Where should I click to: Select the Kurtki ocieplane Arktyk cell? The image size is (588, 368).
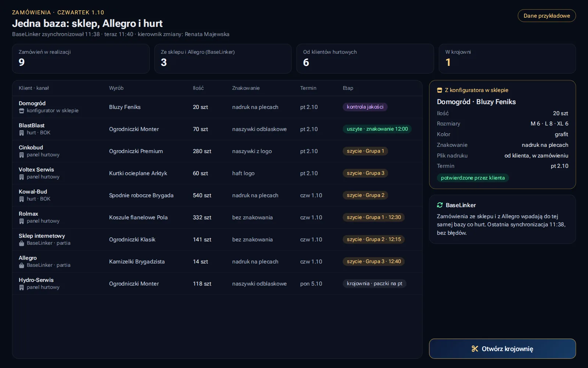(138, 173)
